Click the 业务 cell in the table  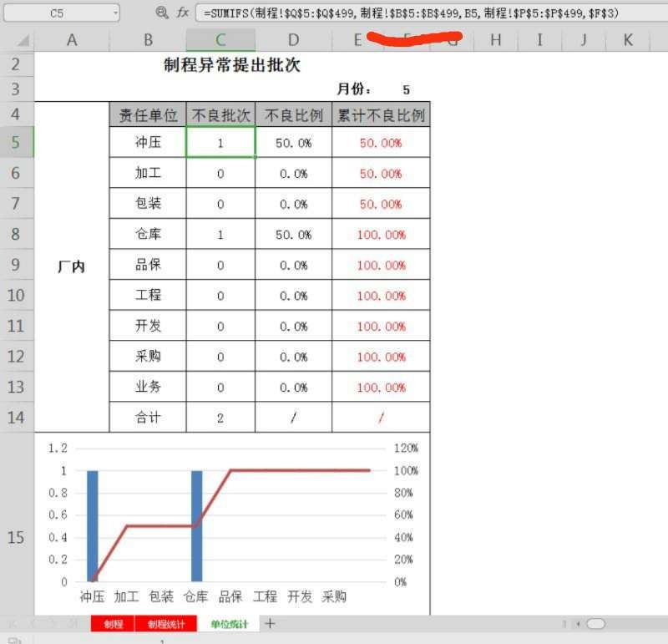(148, 387)
